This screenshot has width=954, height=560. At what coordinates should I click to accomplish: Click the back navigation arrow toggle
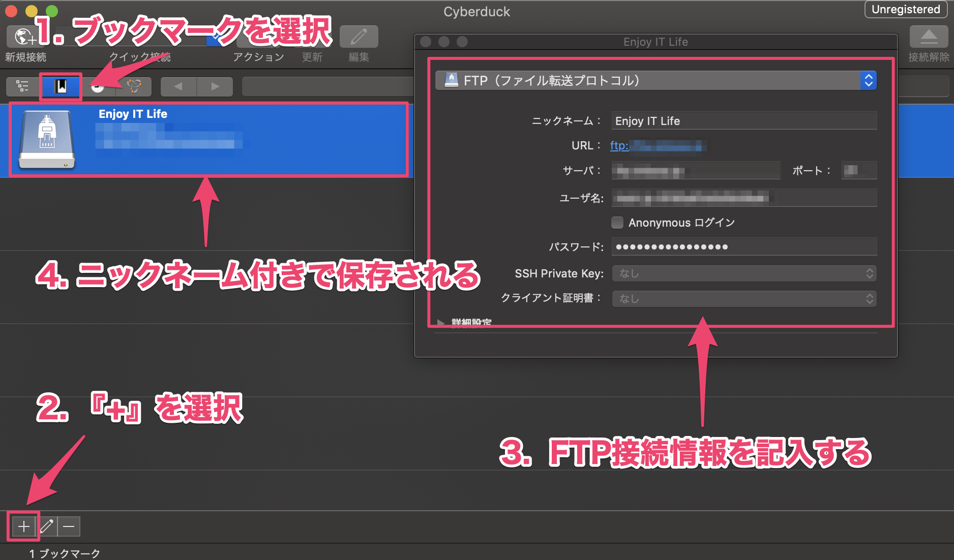pyautogui.click(x=178, y=86)
